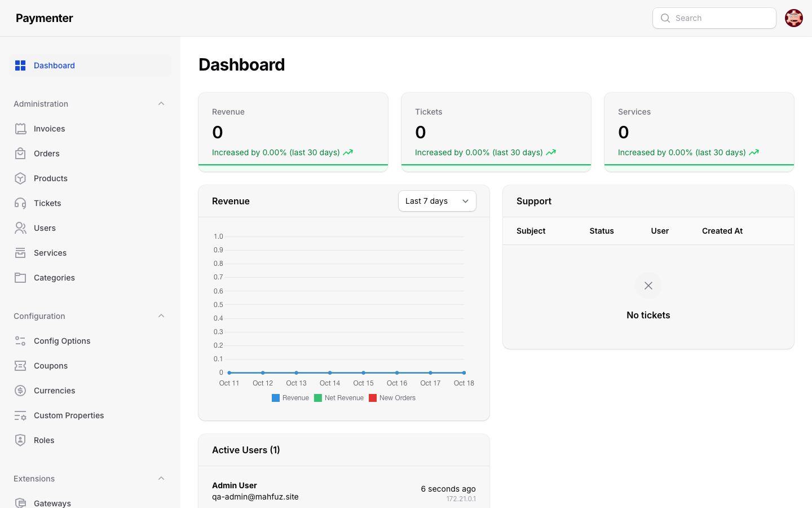Screen dimensions: 812x508
Task: Collapse the Extensions section
Action: click(161, 479)
